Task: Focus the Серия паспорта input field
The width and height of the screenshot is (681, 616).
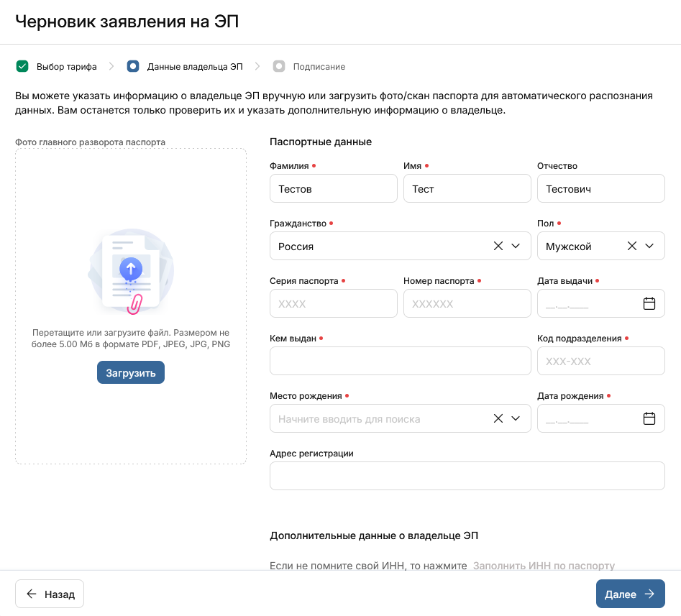Action: (x=333, y=304)
